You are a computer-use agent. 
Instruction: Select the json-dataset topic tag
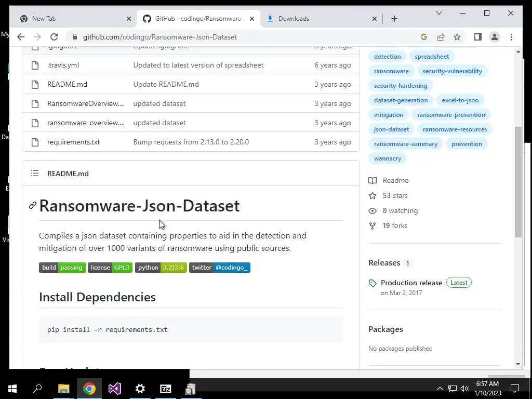[x=391, y=129]
